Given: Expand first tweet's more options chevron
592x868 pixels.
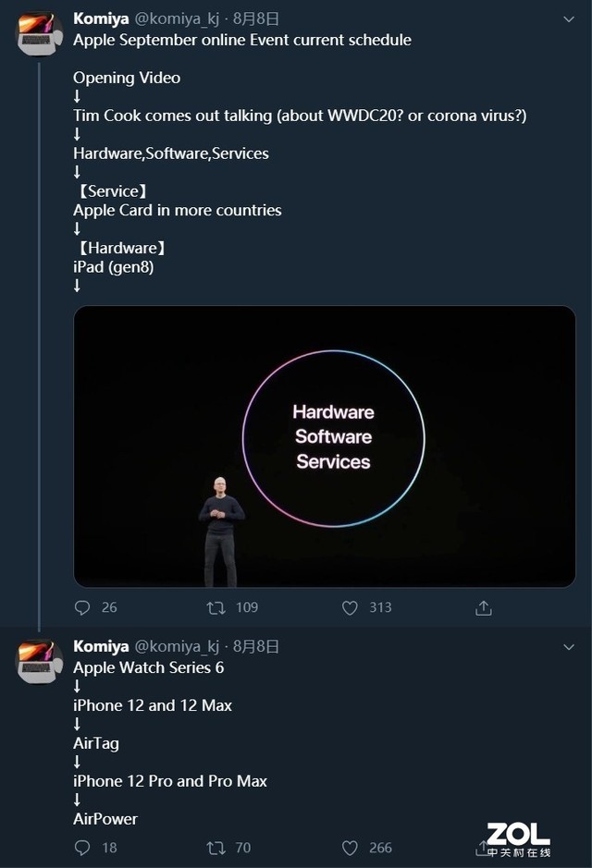Looking at the screenshot, I should (569, 18).
